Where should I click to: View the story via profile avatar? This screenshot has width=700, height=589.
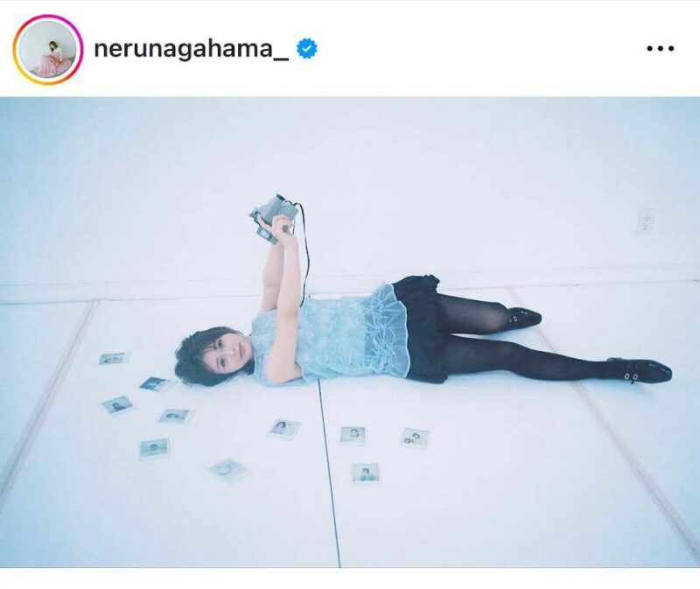click(x=48, y=49)
